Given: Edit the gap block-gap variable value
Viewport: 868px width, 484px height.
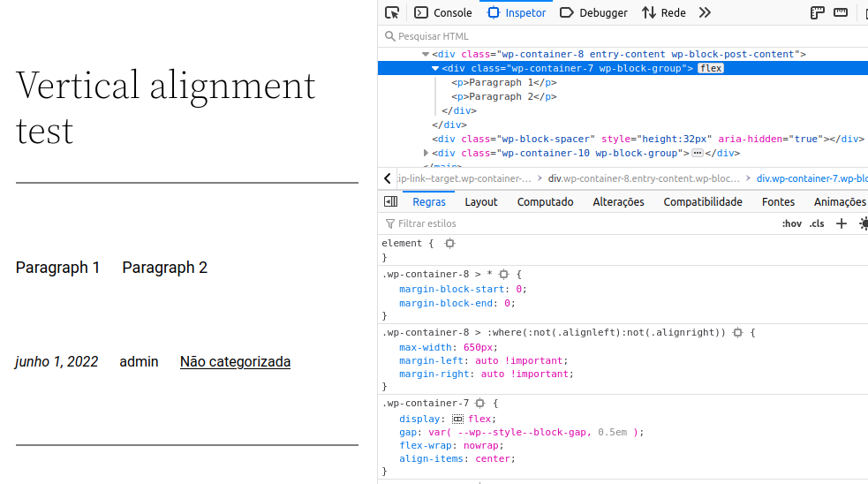Looking at the screenshot, I should tap(534, 433).
